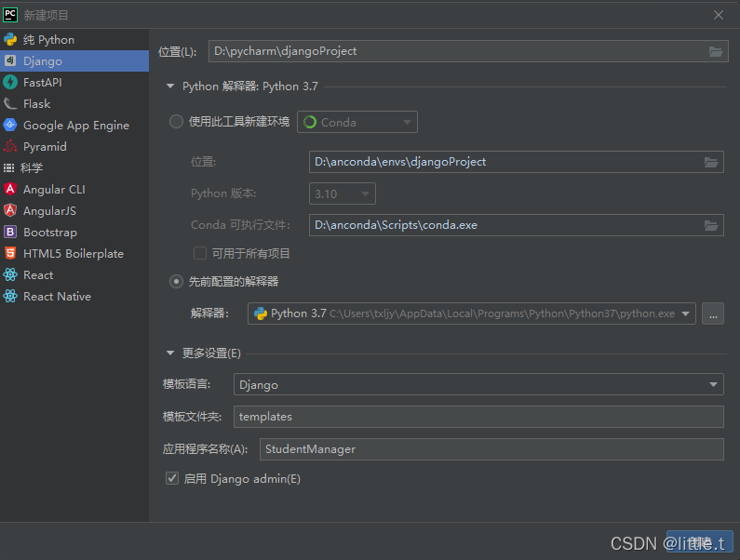Image resolution: width=740 pixels, height=560 pixels.
Task: Open the 模板语言 Django dropdown
Action: tap(478, 385)
